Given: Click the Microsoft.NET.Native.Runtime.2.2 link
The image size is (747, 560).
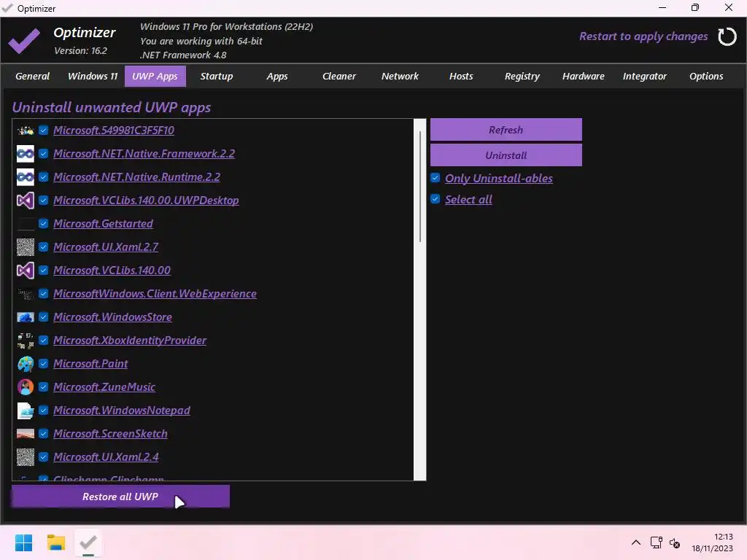Looking at the screenshot, I should pyautogui.click(x=136, y=177).
